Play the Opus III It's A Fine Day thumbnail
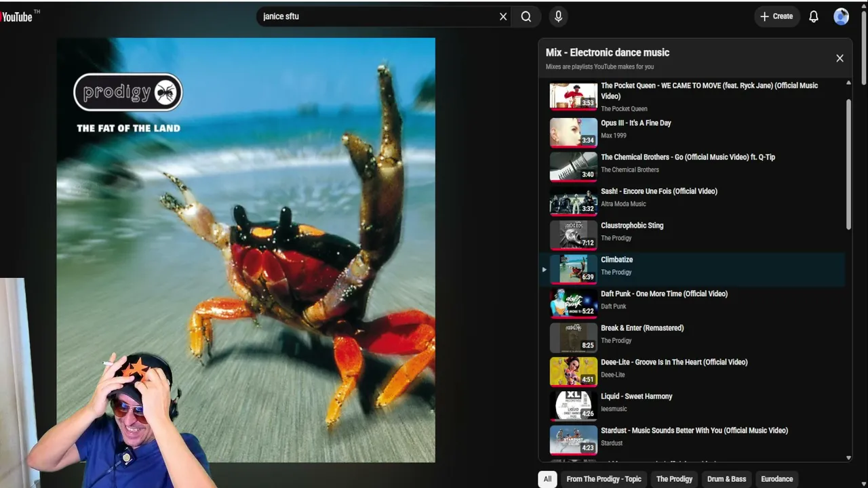The height and width of the screenshot is (488, 868). (x=574, y=132)
